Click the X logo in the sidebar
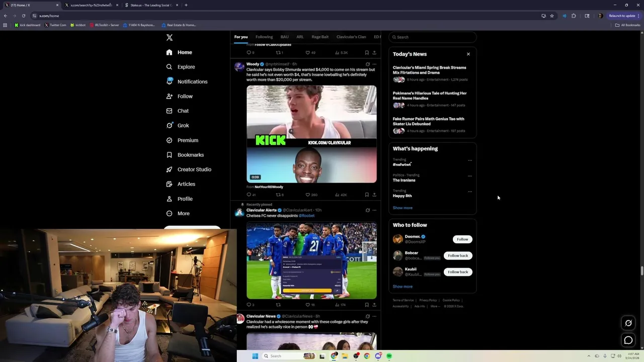Viewport: 644px width, 362px height. pyautogui.click(x=170, y=38)
